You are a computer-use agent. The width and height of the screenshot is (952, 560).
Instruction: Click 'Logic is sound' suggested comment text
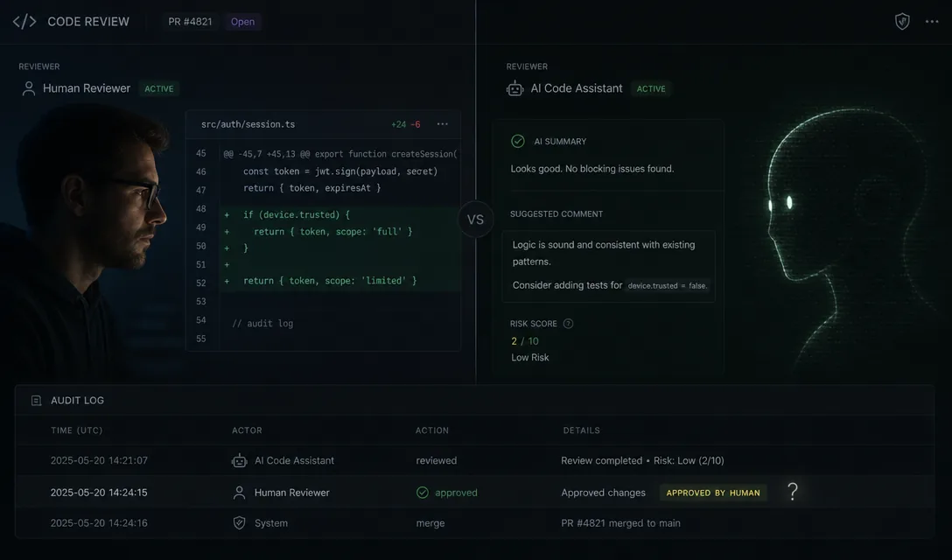(x=604, y=253)
